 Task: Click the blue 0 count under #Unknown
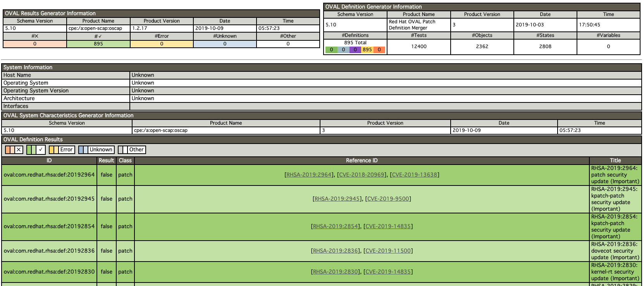pyautogui.click(x=225, y=44)
